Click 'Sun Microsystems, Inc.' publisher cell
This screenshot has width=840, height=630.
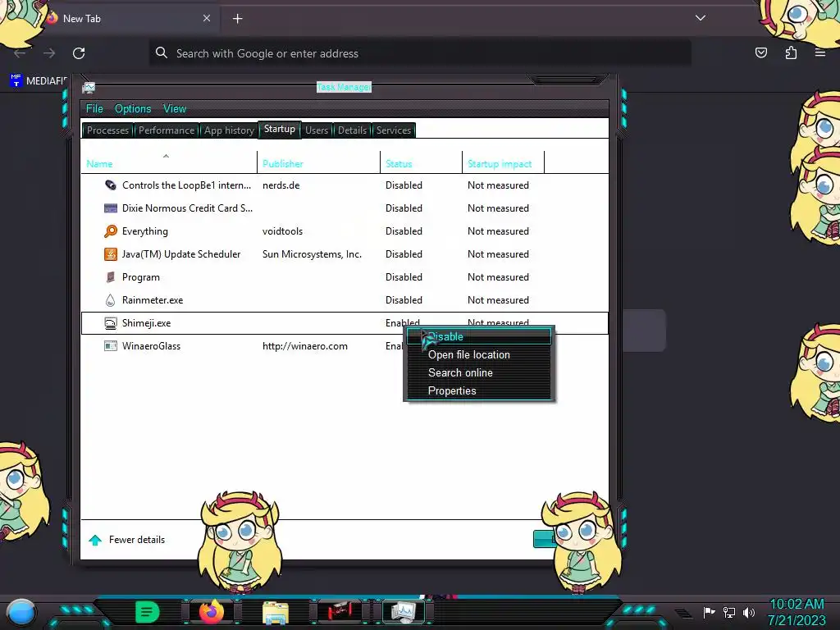point(312,254)
